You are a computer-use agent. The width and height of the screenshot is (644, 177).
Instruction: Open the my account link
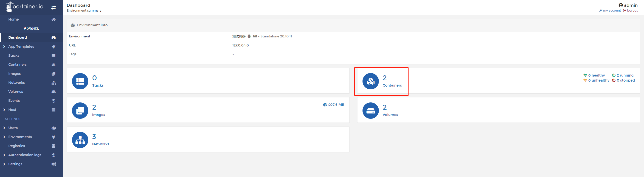tap(610, 11)
